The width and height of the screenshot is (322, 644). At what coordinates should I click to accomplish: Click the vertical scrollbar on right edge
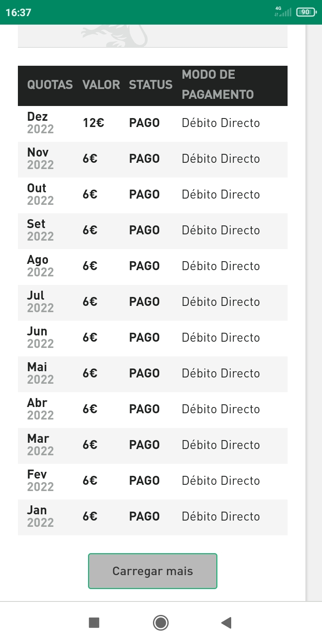pos(314,313)
